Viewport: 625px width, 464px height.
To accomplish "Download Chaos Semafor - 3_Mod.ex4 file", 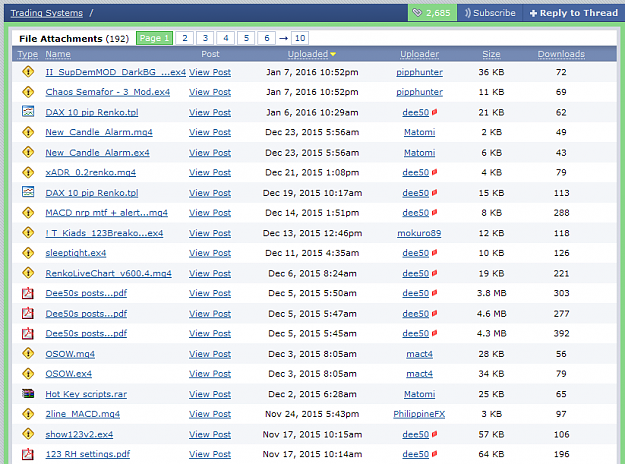I will coord(108,92).
